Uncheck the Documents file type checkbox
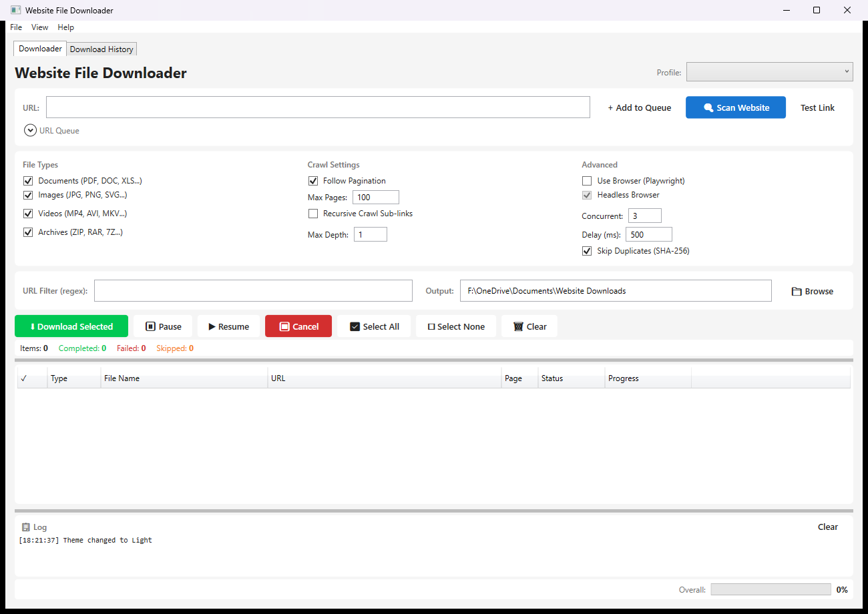Viewport: 868px width, 614px height. coord(28,181)
